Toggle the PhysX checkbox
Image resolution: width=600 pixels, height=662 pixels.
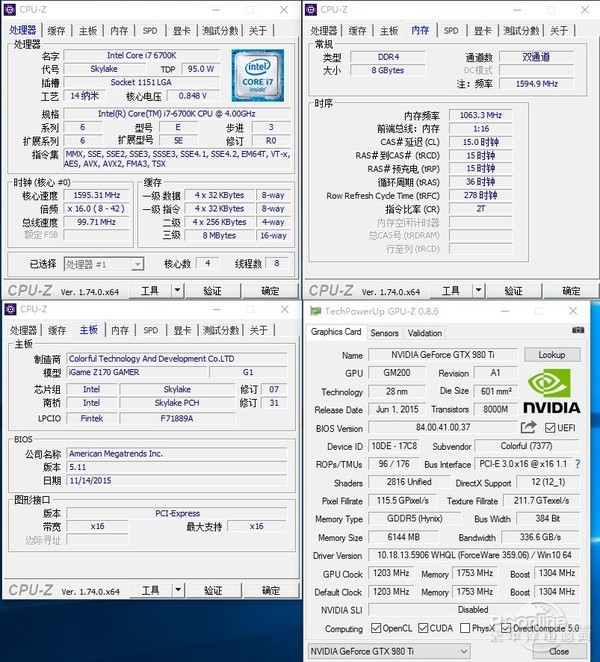465,628
